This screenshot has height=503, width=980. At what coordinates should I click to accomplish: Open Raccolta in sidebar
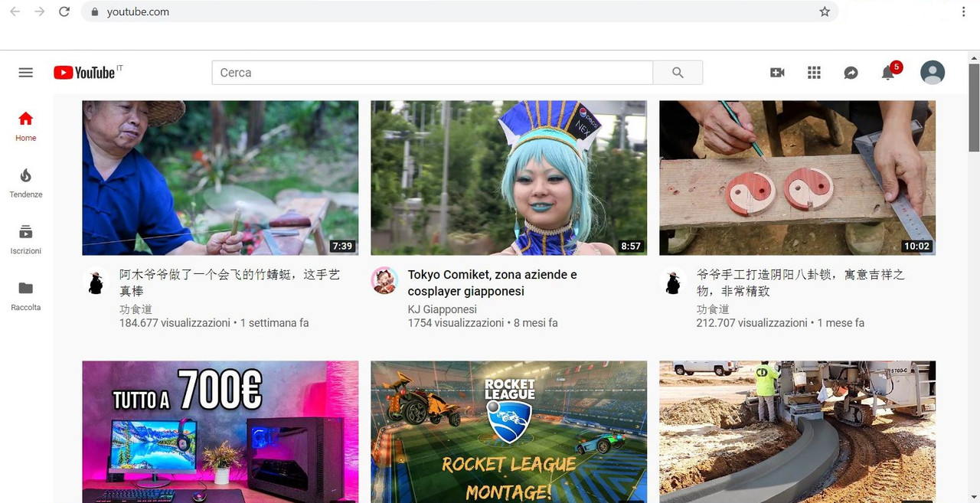point(25,296)
